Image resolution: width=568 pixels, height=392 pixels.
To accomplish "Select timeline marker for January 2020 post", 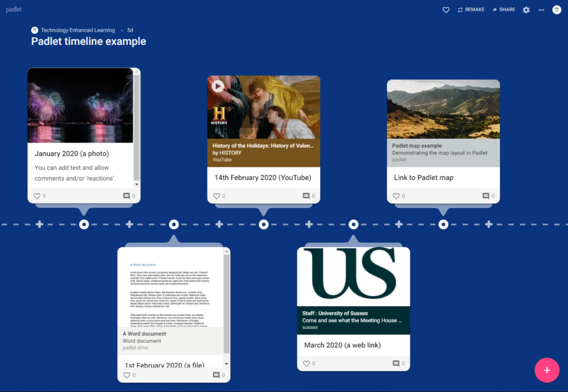I will [84, 225].
